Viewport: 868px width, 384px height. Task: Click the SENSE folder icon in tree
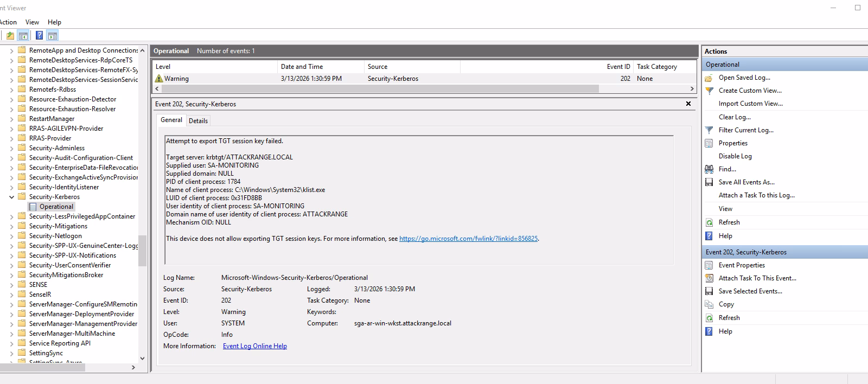22,285
